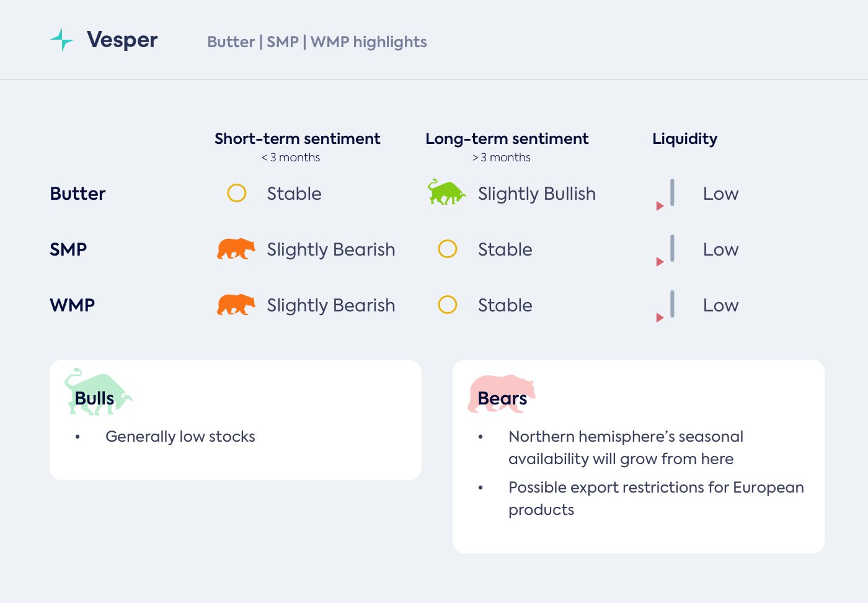Click the Long-term sentiment column header
This screenshot has height=603, width=868.
(x=507, y=139)
